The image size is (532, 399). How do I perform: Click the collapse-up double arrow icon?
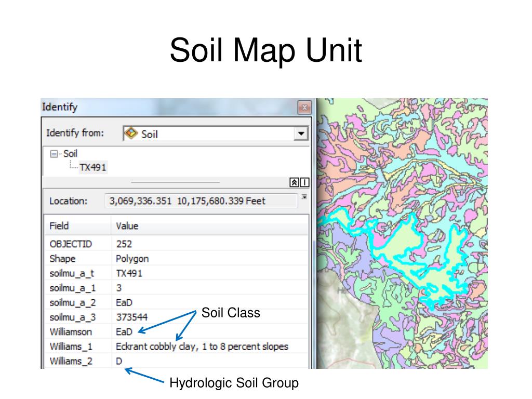(294, 182)
